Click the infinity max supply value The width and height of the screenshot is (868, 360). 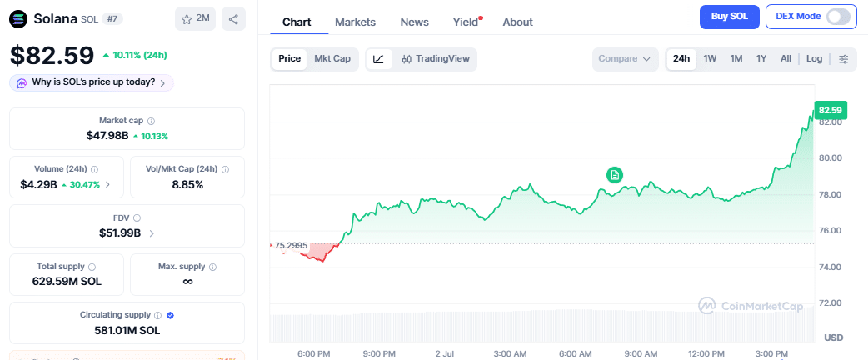187,282
